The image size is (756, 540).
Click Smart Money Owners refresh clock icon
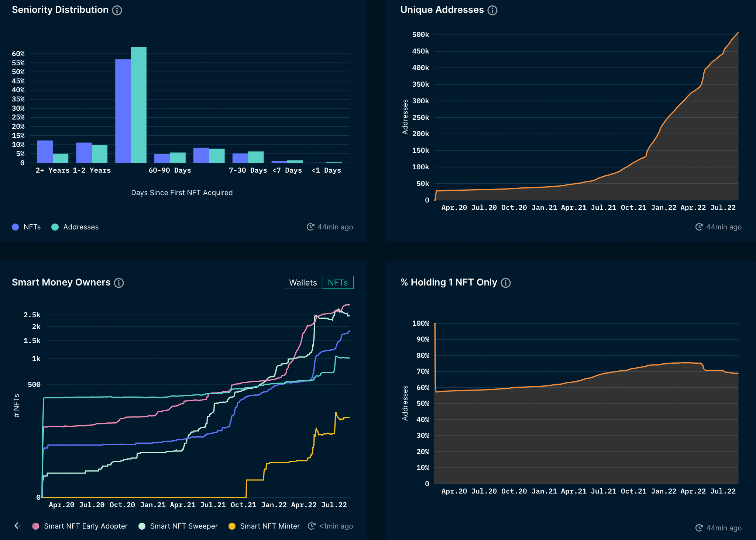[x=312, y=526]
